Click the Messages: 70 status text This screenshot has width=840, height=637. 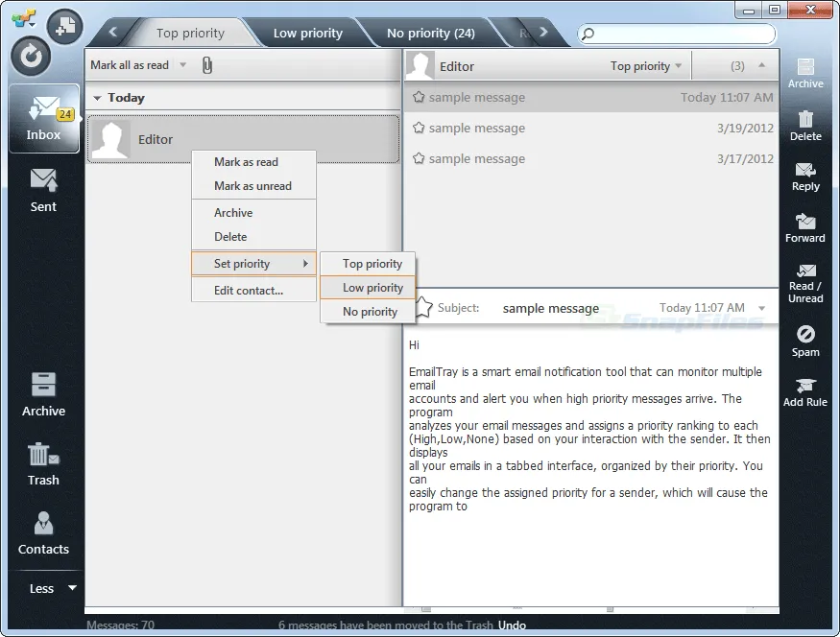121,625
